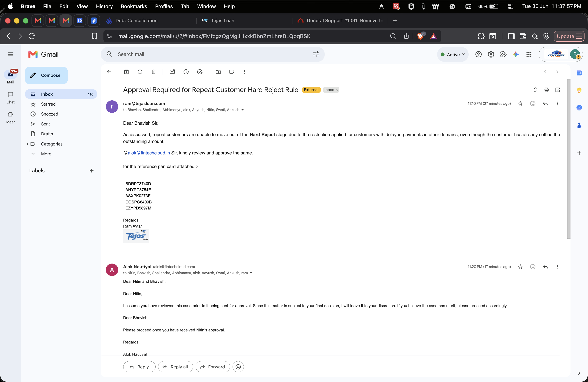Get add-ons with side panel plus
588x382 pixels.
tap(579, 153)
